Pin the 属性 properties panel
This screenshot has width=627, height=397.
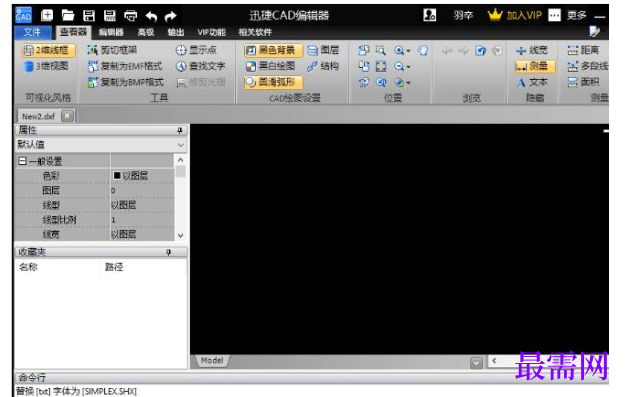(180, 130)
